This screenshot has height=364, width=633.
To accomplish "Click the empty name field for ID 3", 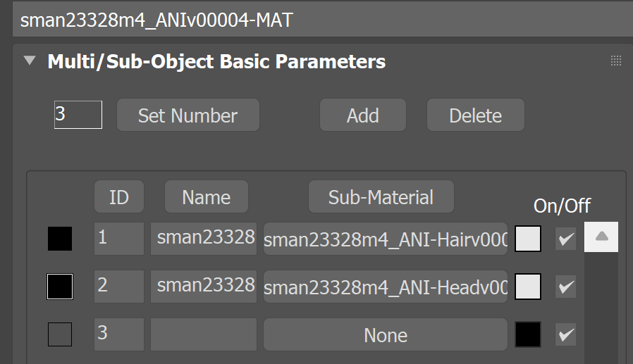I will click(204, 334).
